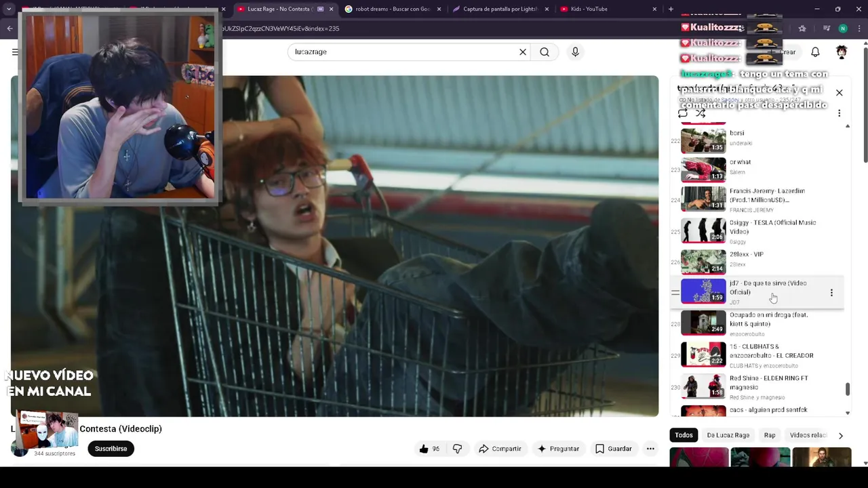Switch to Kids - YouTube tab
The height and width of the screenshot is (488, 868).
608,9
